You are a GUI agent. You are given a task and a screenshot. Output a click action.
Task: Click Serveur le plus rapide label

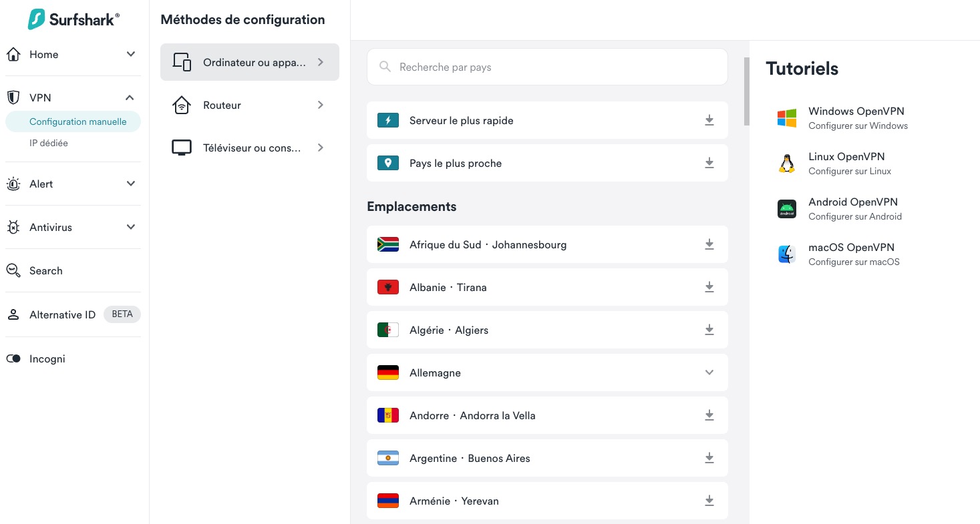point(462,120)
